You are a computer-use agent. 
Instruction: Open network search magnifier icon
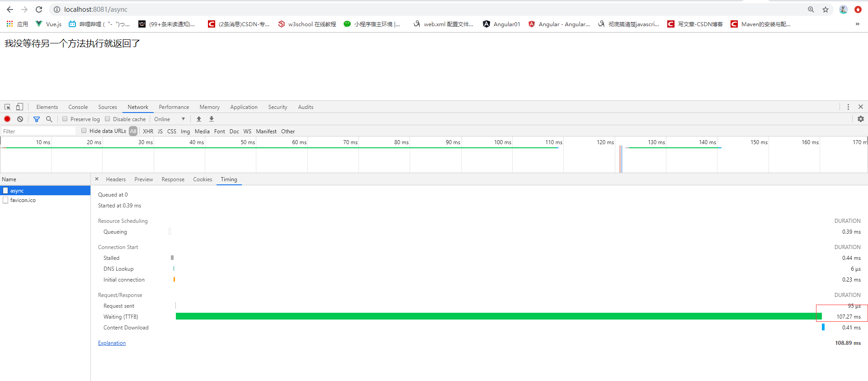(x=49, y=119)
